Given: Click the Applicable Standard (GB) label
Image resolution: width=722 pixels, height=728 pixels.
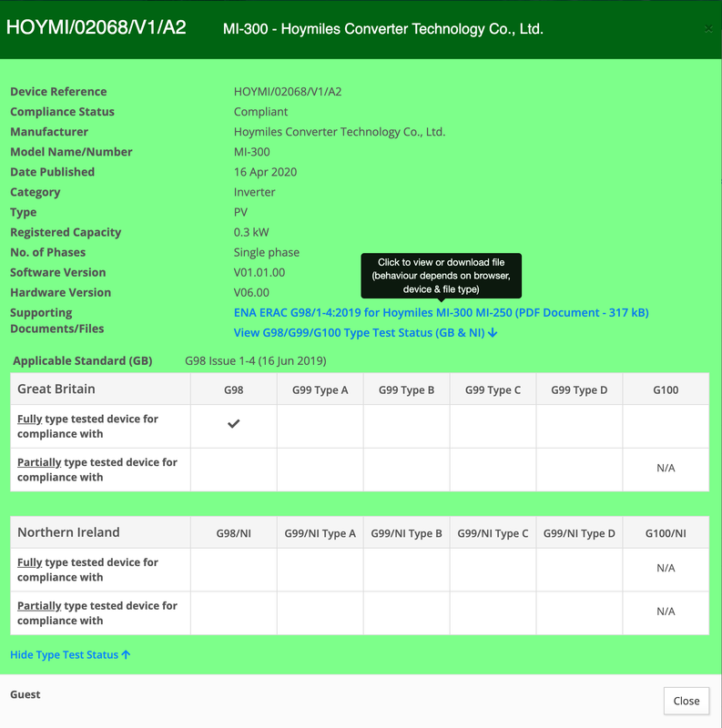Looking at the screenshot, I should coord(83,360).
